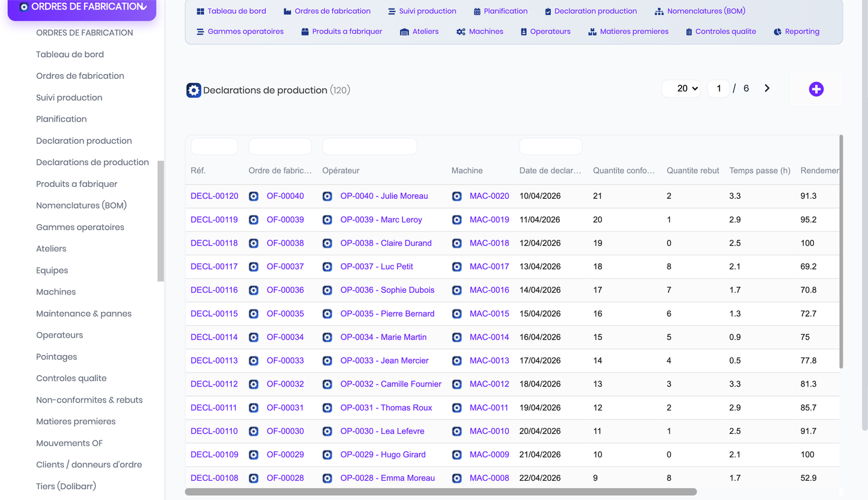Click the Reporting pie chart icon
This screenshot has width=868, height=500.
coord(777,32)
